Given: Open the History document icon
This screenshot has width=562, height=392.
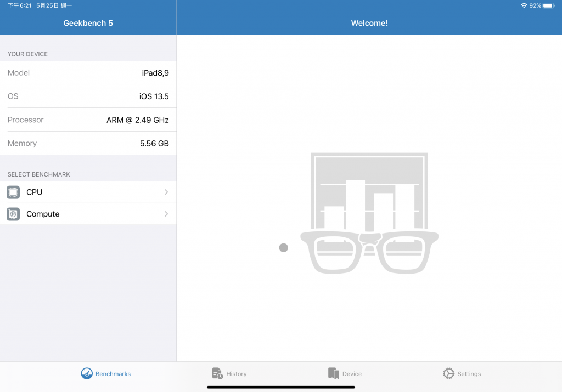Looking at the screenshot, I should (217, 373).
